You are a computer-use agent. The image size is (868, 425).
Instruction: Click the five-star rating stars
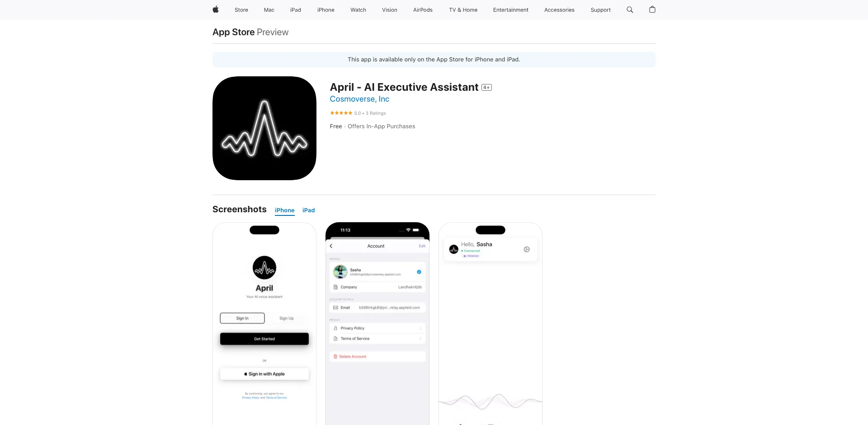341,113
